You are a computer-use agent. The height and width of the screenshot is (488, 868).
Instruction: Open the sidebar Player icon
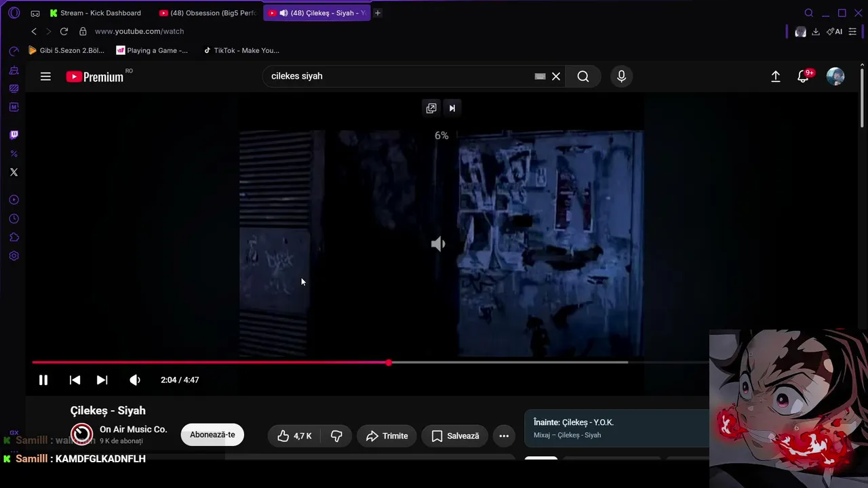pyautogui.click(x=14, y=200)
